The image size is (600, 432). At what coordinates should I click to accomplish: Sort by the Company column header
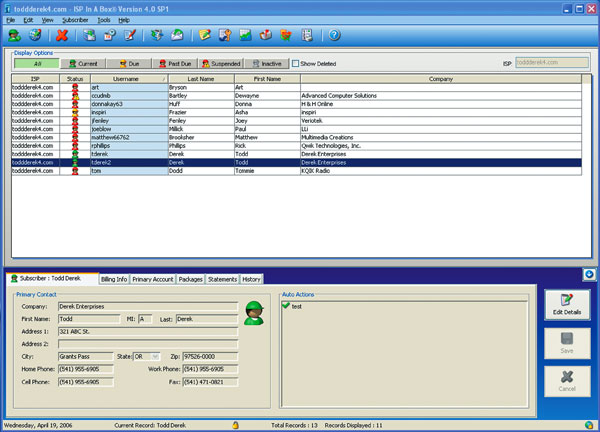coord(440,78)
